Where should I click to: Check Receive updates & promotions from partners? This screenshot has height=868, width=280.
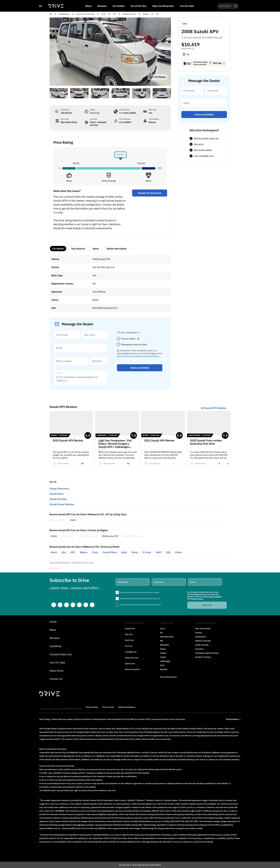117,605
